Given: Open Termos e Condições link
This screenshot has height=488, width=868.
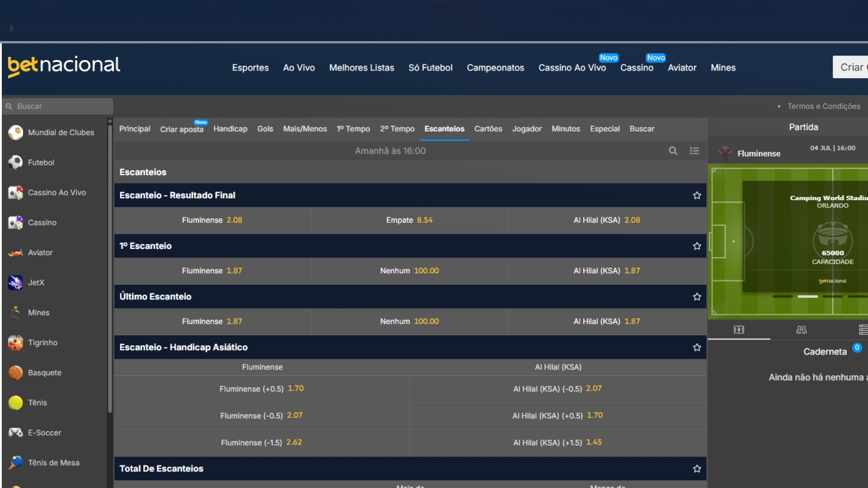Looking at the screenshot, I should coord(823,106).
